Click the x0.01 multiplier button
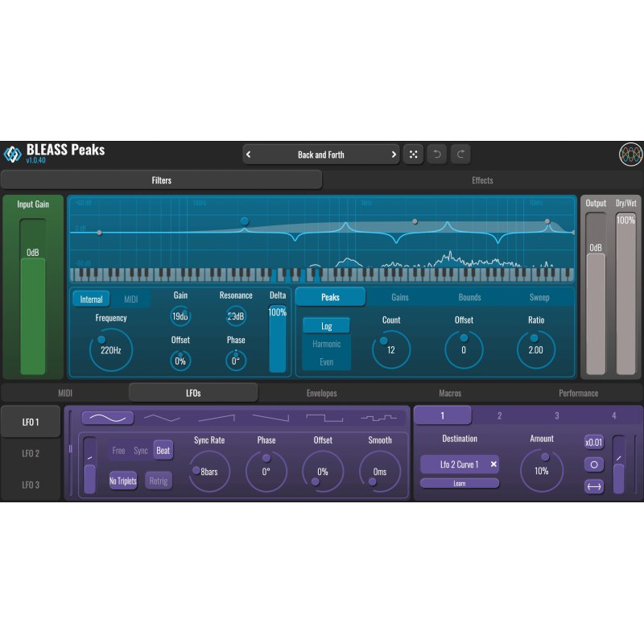Viewport: 644px width, 644px height. click(594, 442)
